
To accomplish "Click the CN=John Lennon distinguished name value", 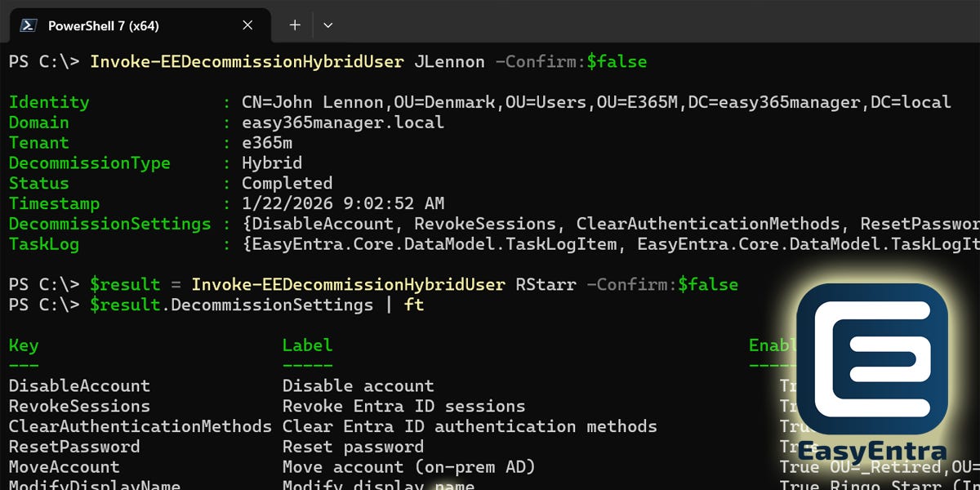I will click(x=596, y=103).
